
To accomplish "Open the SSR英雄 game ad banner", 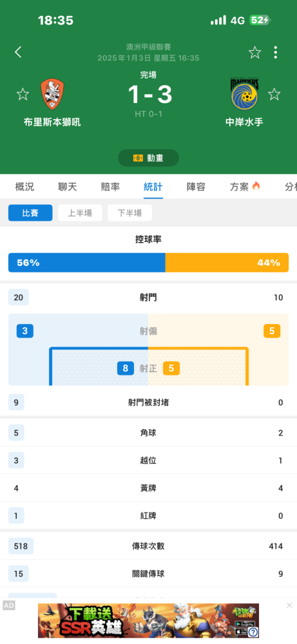I will pos(148,621).
